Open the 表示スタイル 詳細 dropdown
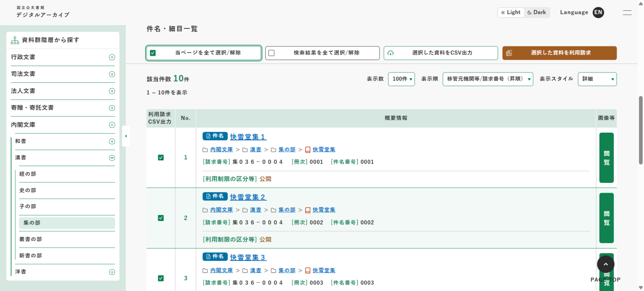The height and width of the screenshot is (291, 644). (597, 79)
